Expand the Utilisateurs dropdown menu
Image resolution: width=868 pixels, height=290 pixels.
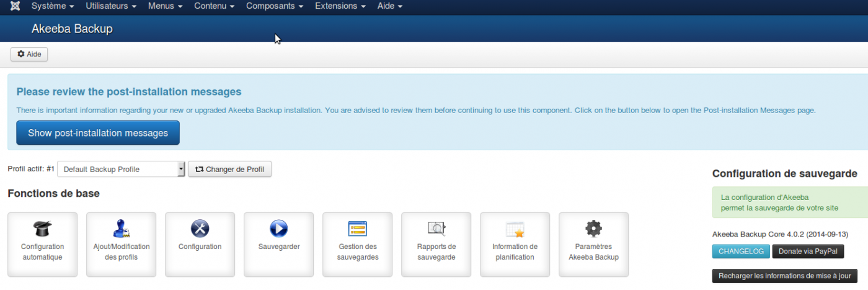point(110,6)
